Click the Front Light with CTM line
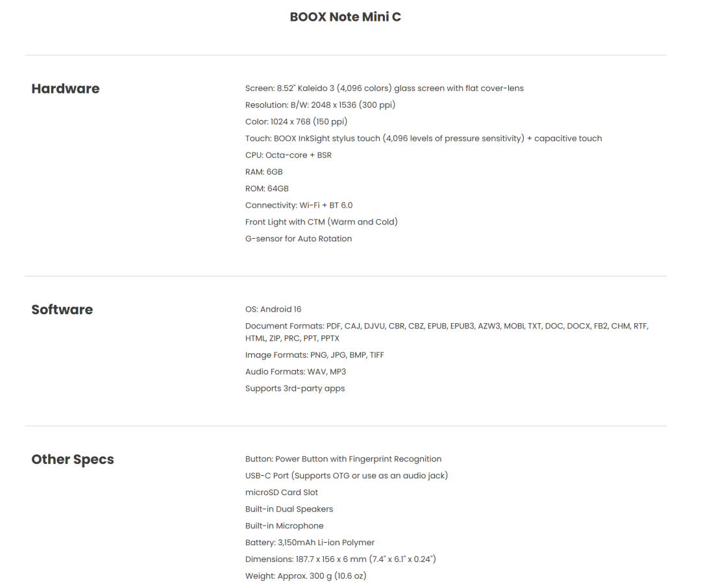 (x=321, y=222)
